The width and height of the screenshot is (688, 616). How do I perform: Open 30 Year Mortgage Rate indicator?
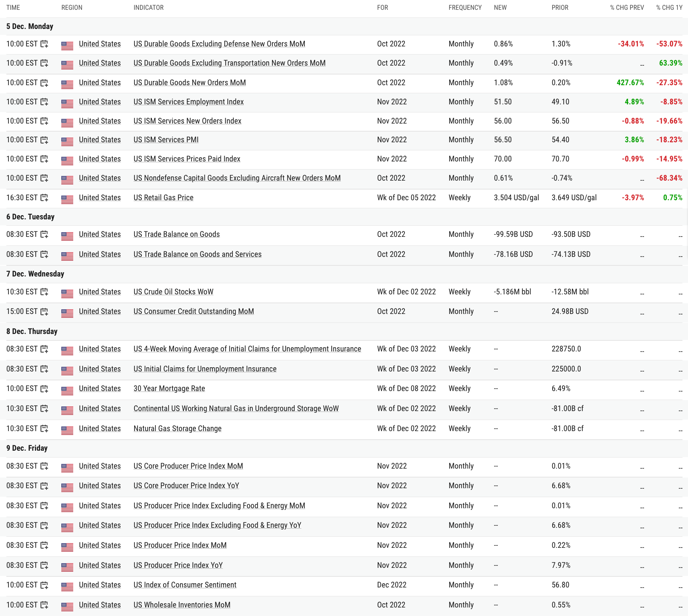point(169,389)
